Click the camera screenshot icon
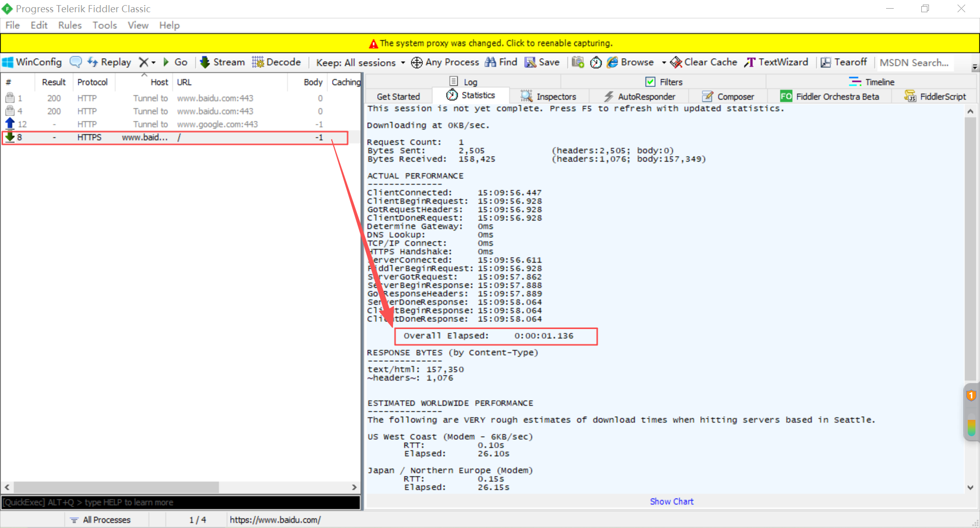The image size is (980, 528). tap(578, 62)
